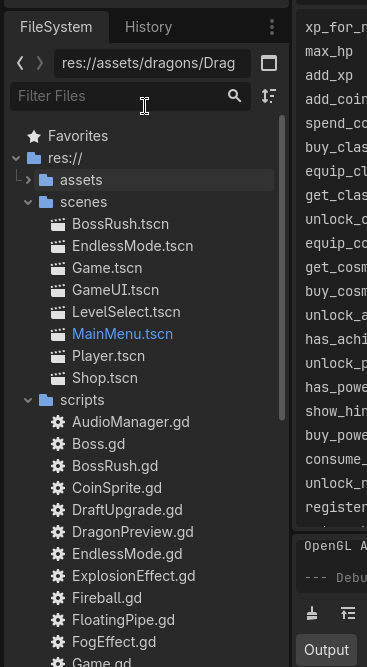The width and height of the screenshot is (367, 667).
Task: Clear output with the broom icon
Action: pos(312,613)
